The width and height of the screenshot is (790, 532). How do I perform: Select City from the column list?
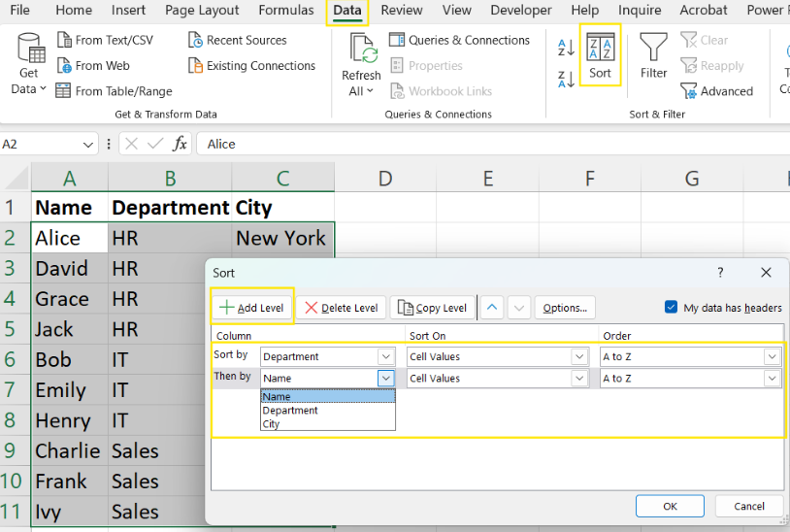point(272,424)
